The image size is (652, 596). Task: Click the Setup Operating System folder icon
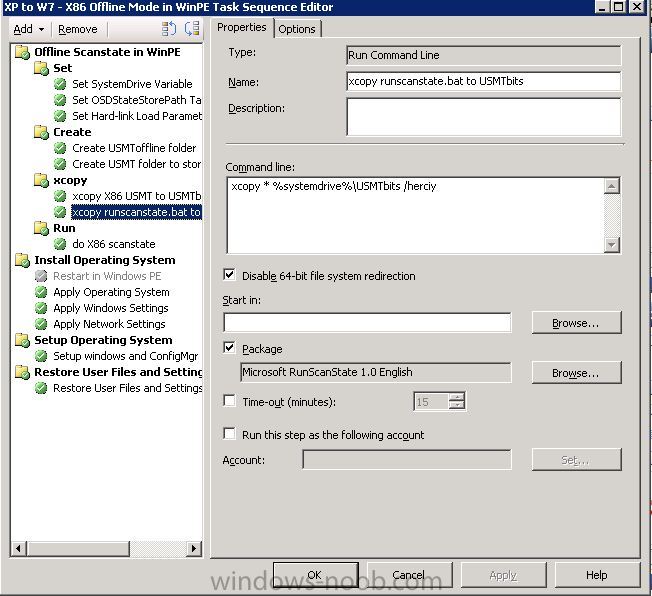pyautogui.click(x=22, y=340)
